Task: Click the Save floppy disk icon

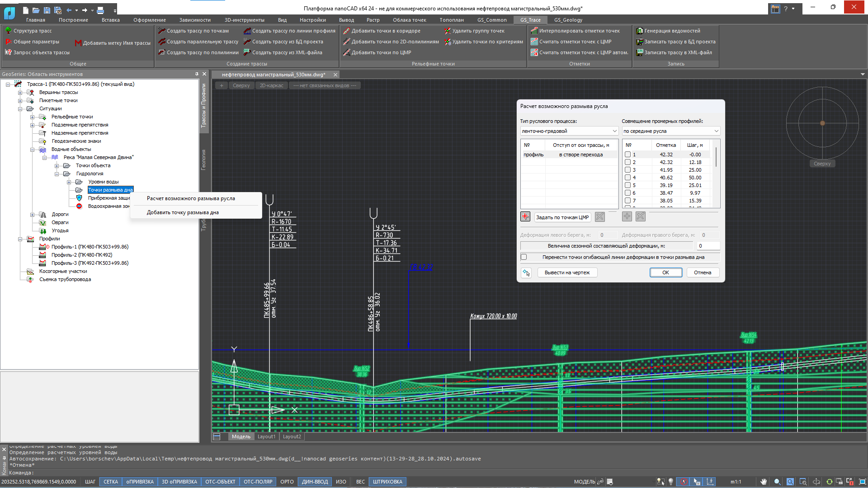Action: click(x=47, y=10)
